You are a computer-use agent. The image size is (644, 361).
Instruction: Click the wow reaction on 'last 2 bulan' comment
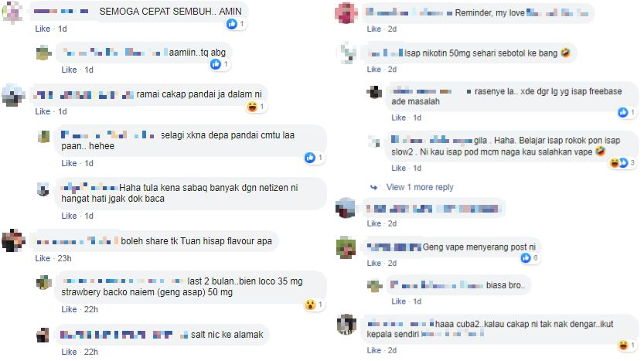[x=311, y=305]
